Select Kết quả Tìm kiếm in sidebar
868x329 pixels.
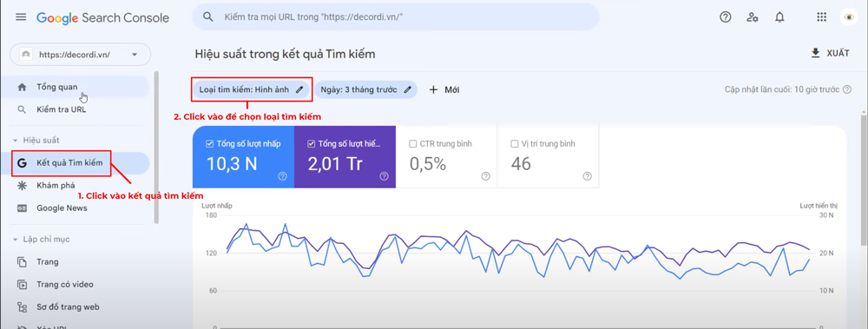coord(75,163)
